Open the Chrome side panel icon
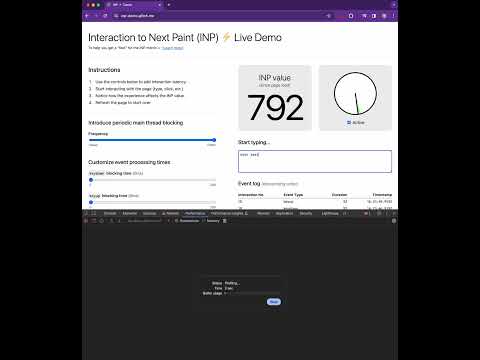The height and width of the screenshot is (360, 480). 374,16
